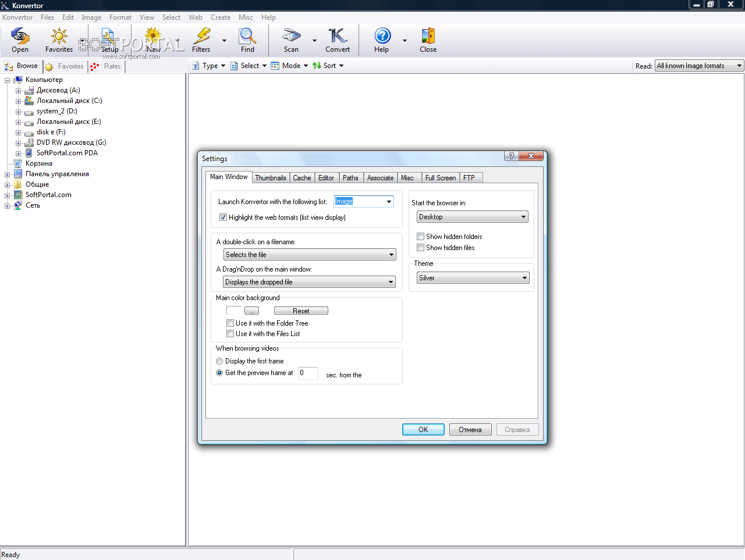The width and height of the screenshot is (745, 560).
Task: Select the Корзина recycle bin icon
Action: [x=18, y=163]
